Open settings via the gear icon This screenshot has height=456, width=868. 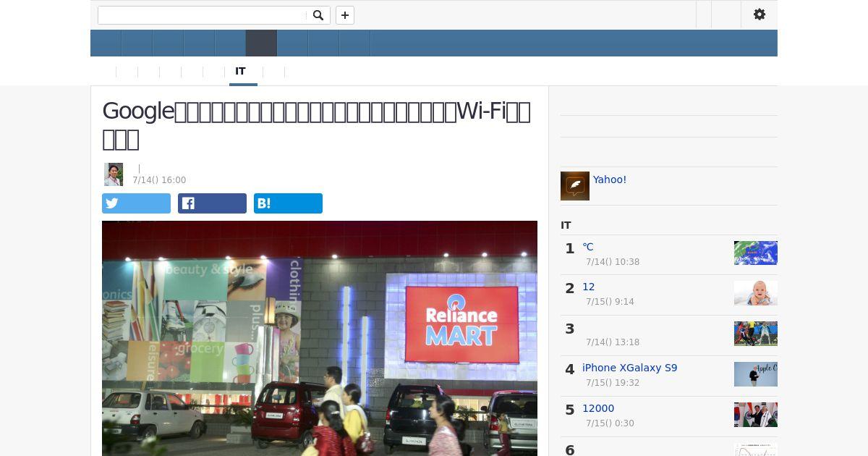[759, 14]
